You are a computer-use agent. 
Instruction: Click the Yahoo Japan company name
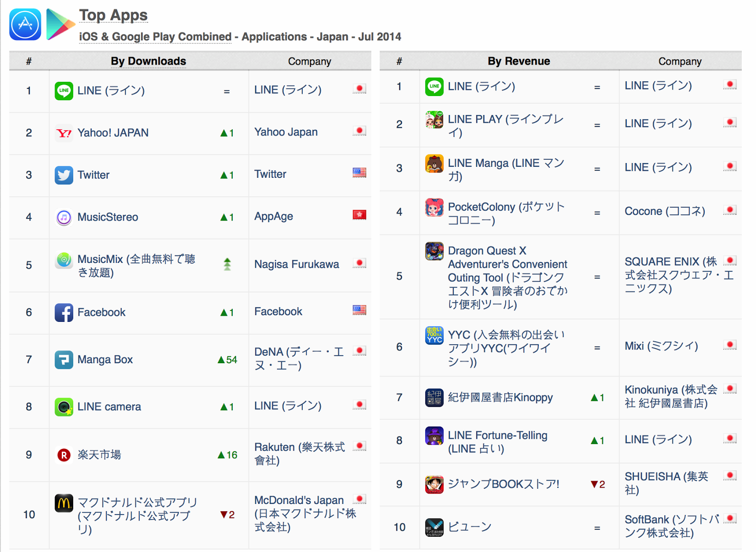coord(286,132)
